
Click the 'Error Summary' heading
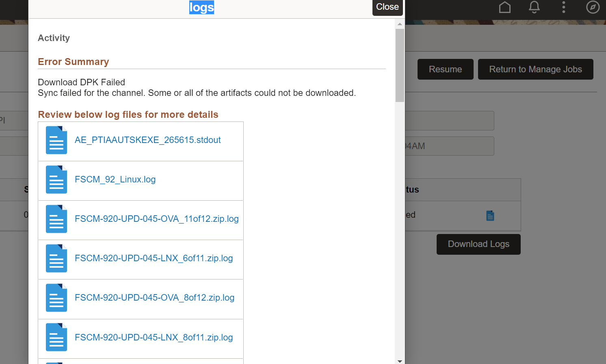[x=74, y=62]
